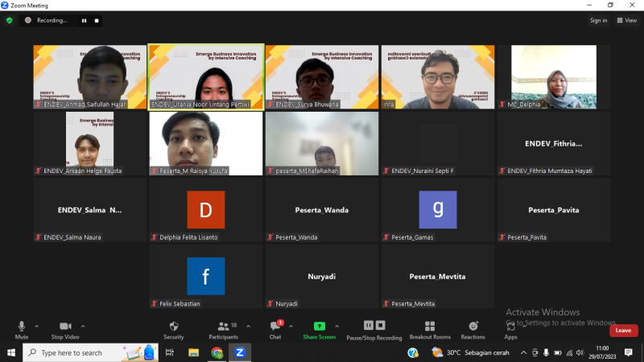This screenshot has height=362, width=644.
Task: Stop the recording from the top indicator
Action: pos(97,21)
